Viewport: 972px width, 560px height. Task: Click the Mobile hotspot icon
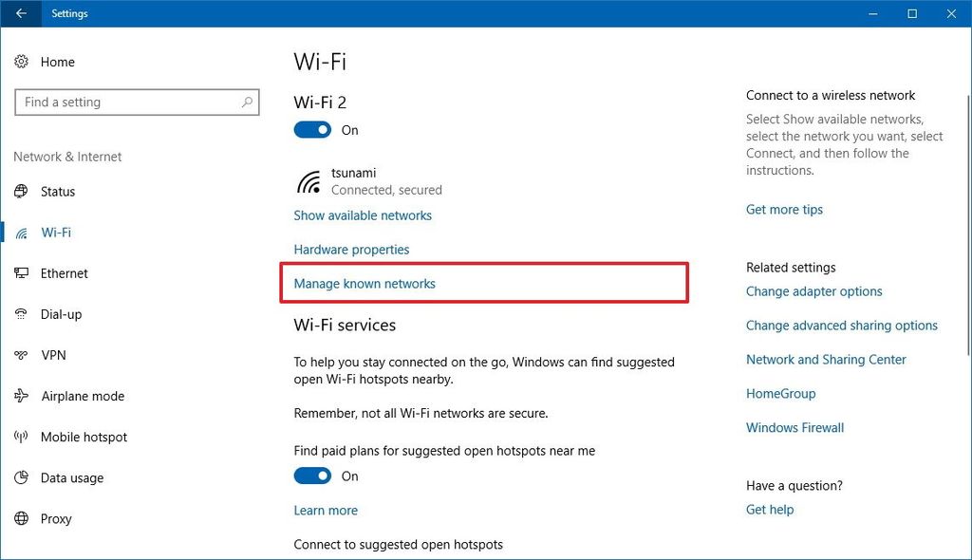[x=22, y=438]
